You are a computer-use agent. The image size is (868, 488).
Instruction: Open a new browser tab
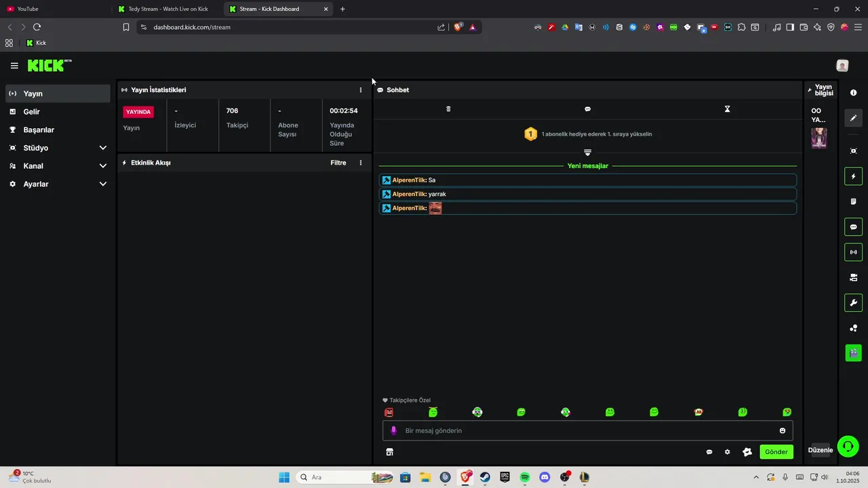point(342,9)
